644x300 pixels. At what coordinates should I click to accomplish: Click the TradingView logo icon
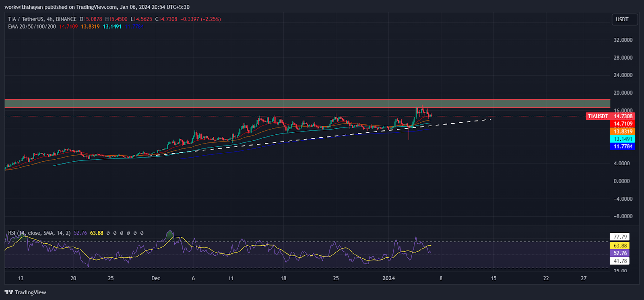point(9,292)
